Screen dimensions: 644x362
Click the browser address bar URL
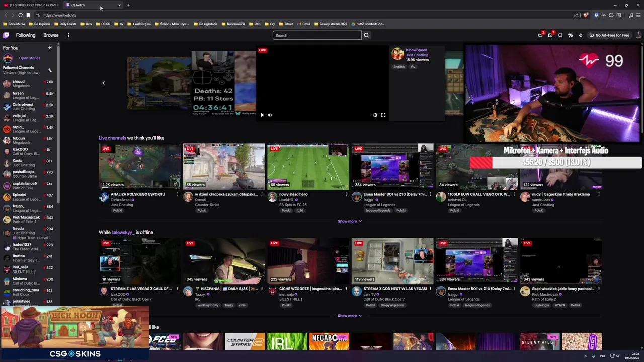click(x=60, y=15)
